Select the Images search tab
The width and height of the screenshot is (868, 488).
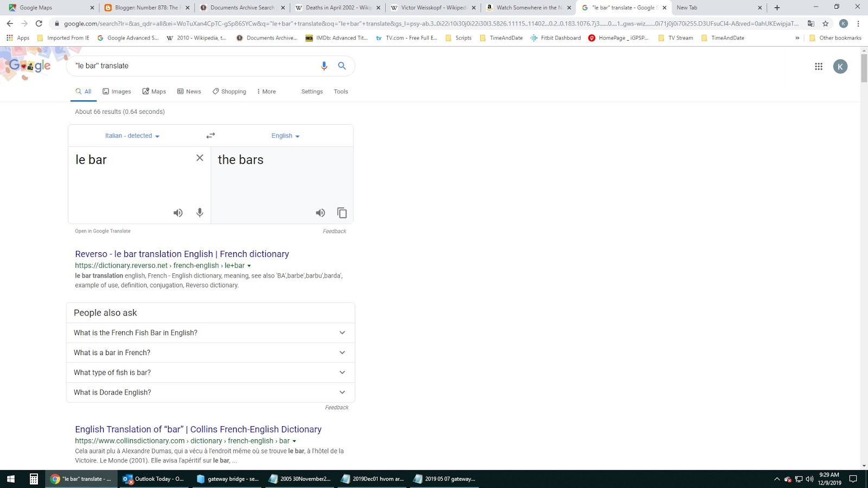pyautogui.click(x=117, y=92)
